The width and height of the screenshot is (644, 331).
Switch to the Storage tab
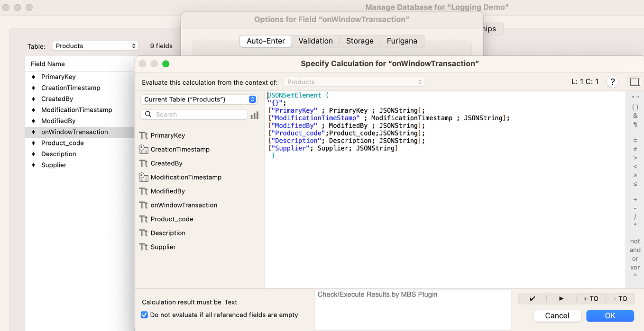click(359, 41)
